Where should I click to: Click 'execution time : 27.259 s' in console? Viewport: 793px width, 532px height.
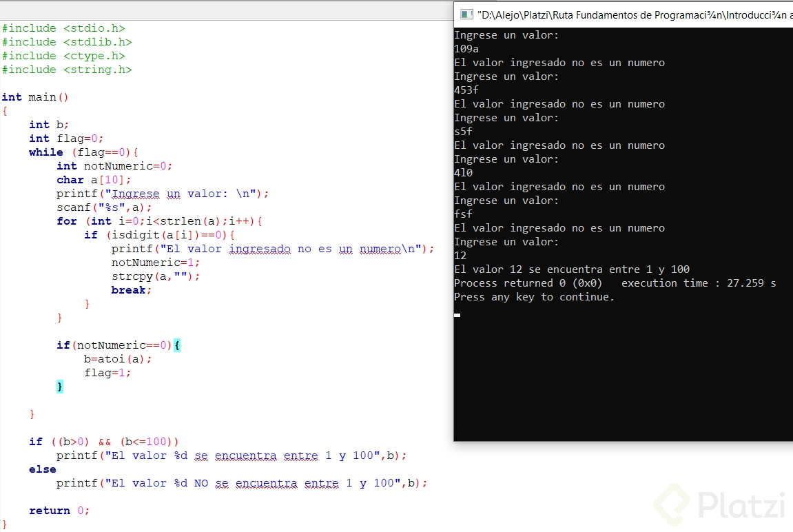(x=699, y=283)
